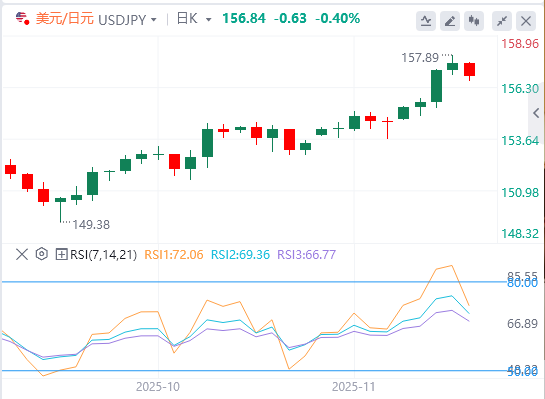Image resolution: width=545 pixels, height=399 pixels.
Task: Toggle RSI2 blue line value label
Action: [x=240, y=255]
